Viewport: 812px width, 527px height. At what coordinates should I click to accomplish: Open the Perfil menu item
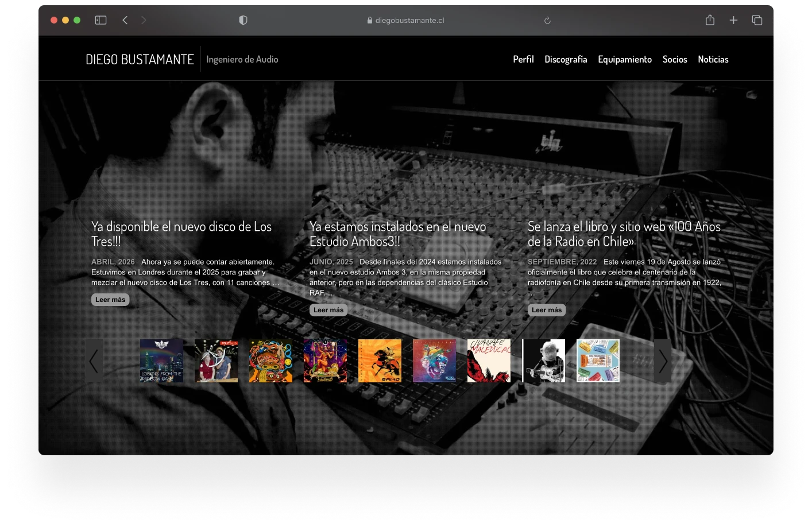pyautogui.click(x=523, y=59)
